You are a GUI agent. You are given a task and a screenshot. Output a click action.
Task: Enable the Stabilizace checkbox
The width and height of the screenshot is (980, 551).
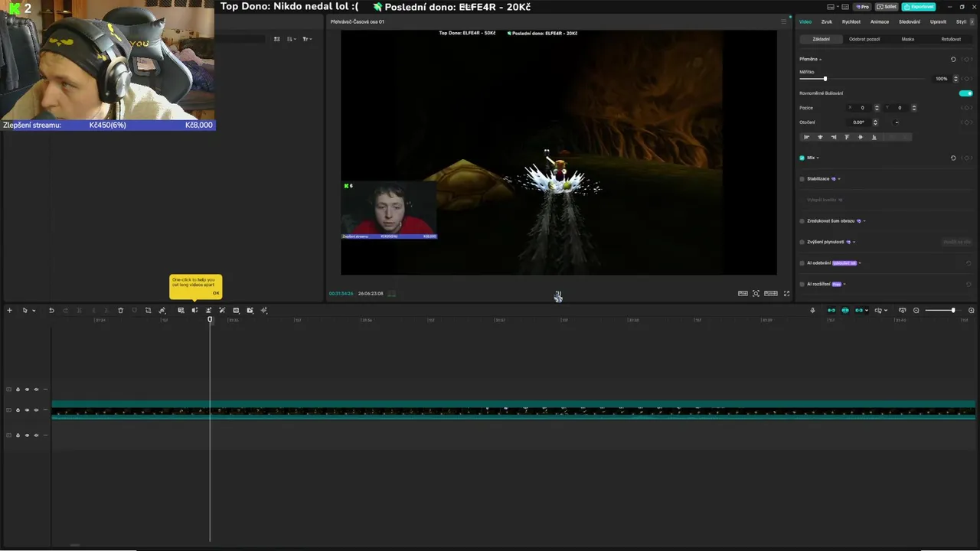coord(802,179)
